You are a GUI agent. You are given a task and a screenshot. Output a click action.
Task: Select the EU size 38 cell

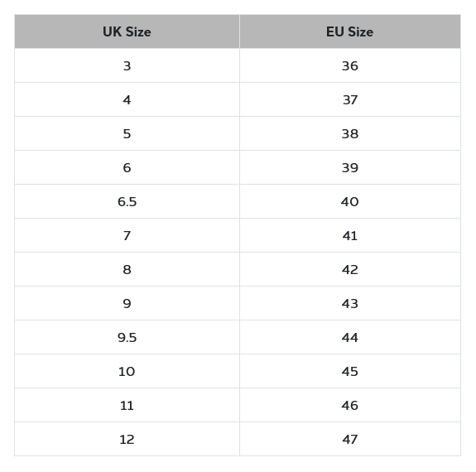pos(350,133)
